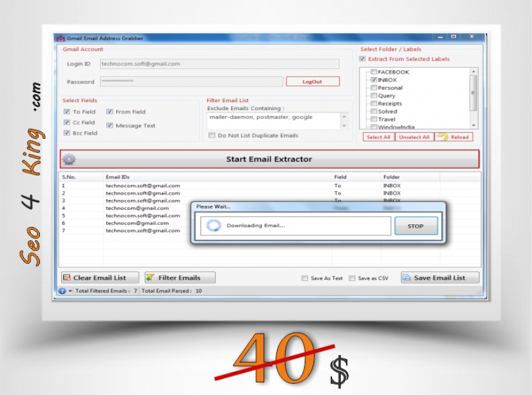Click the Save Email List button
The image size is (532, 395).
coord(440,278)
